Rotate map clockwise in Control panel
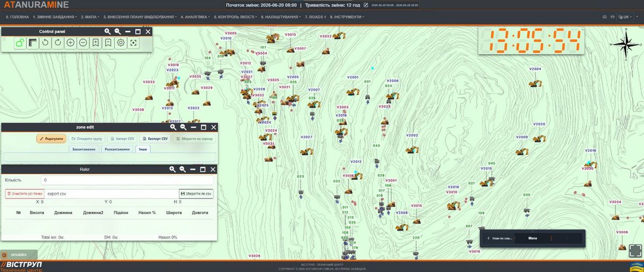Screen dimensions: 644x272 point(57,42)
